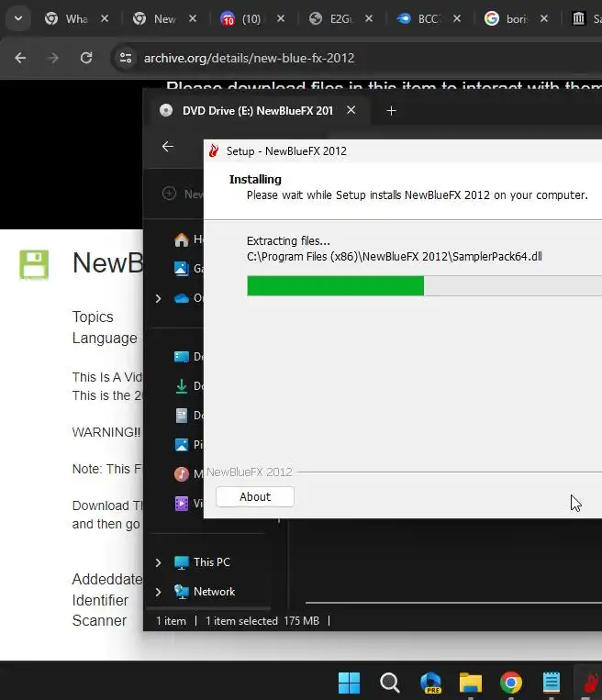Select This PC in navigation pane
Image resolution: width=602 pixels, height=700 pixels.
click(202, 562)
